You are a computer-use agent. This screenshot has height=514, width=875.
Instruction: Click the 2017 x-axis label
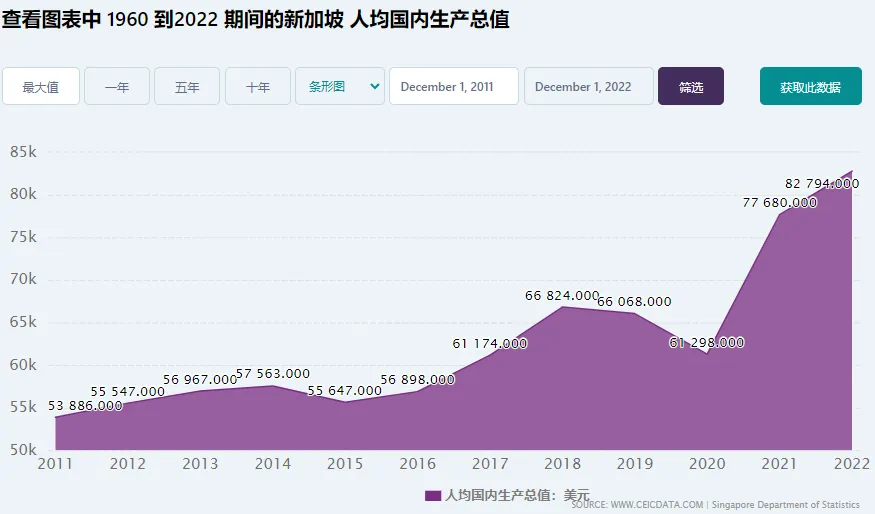[x=490, y=464]
